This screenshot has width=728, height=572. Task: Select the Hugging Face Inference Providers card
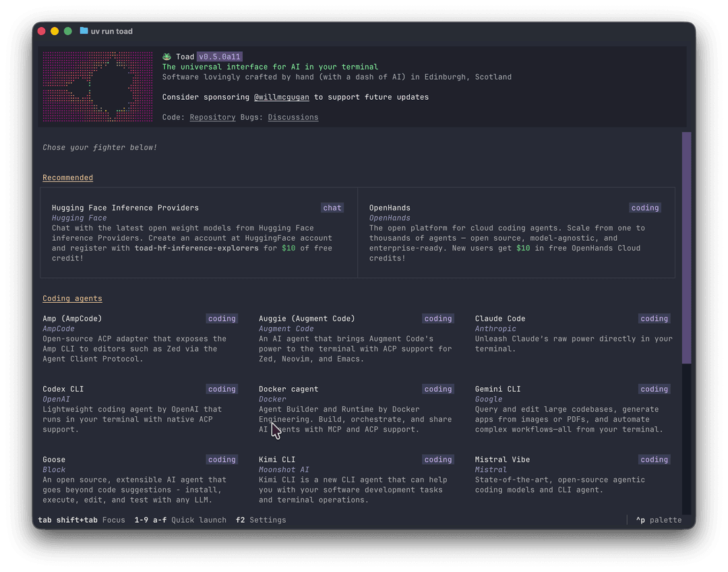click(199, 233)
